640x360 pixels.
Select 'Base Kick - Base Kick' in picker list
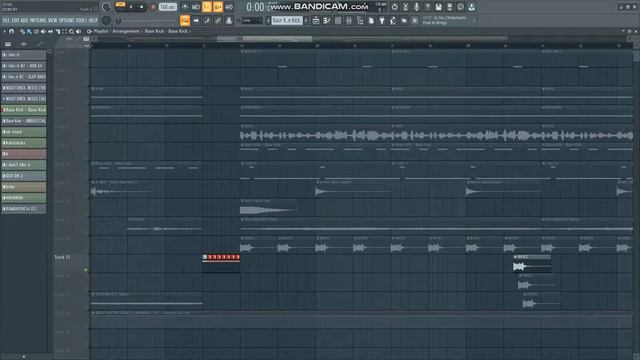click(24, 110)
